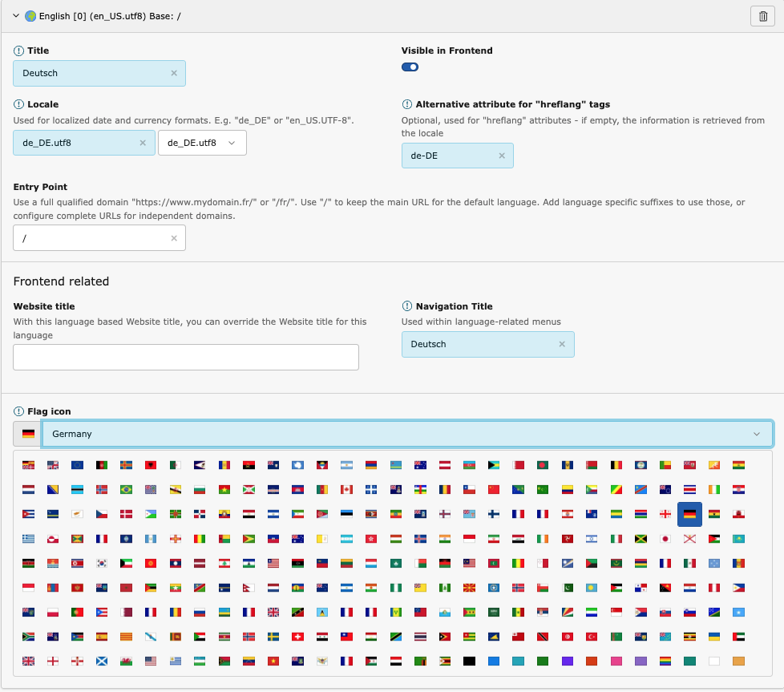
Task: Select the Japan flag icon
Action: click(x=666, y=538)
